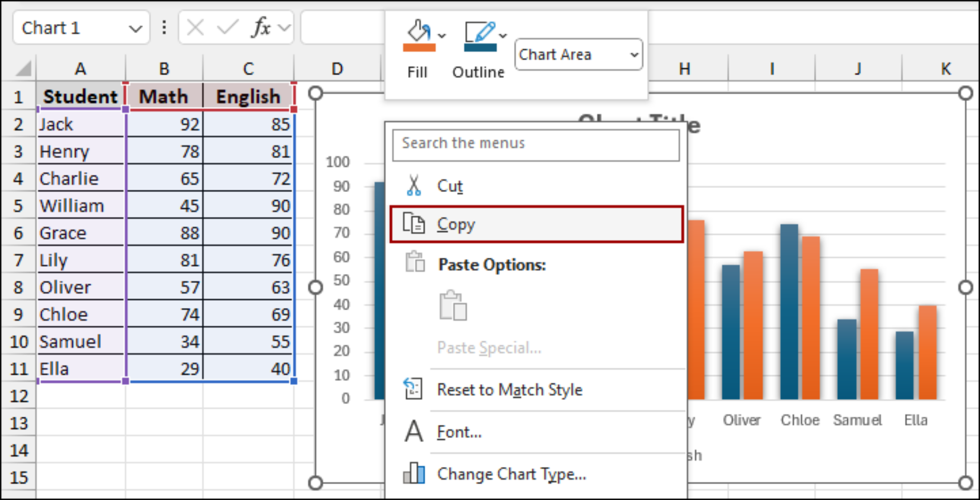This screenshot has width=980, height=500.
Task: Click the Outline pen icon
Action: [x=480, y=32]
